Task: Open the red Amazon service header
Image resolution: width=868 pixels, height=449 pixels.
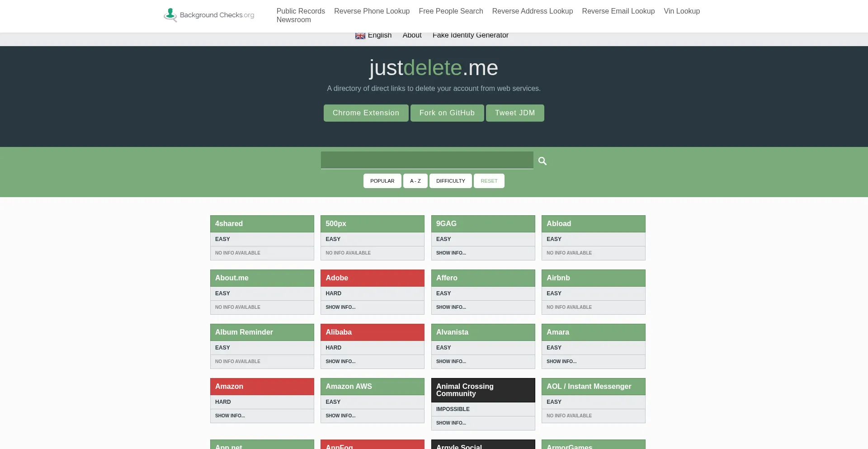Action: click(262, 387)
